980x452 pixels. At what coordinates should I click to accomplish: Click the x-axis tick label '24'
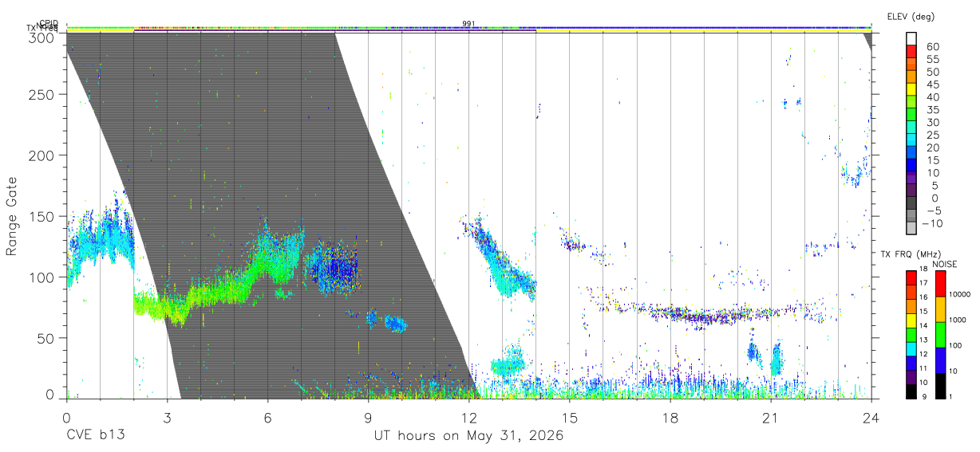871,417
